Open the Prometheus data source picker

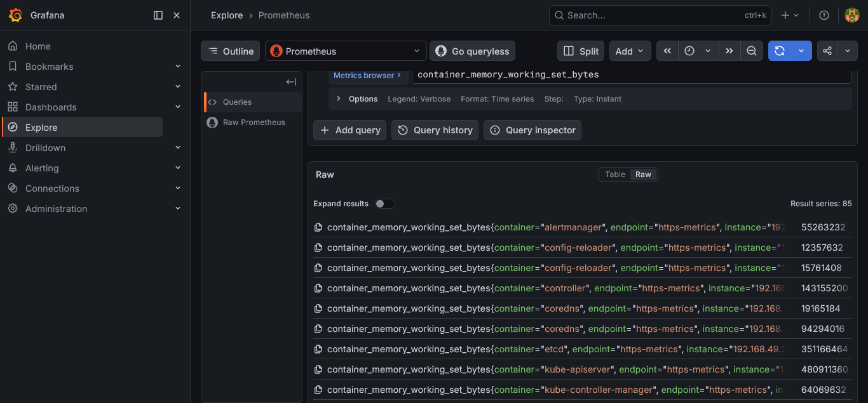[x=346, y=51]
